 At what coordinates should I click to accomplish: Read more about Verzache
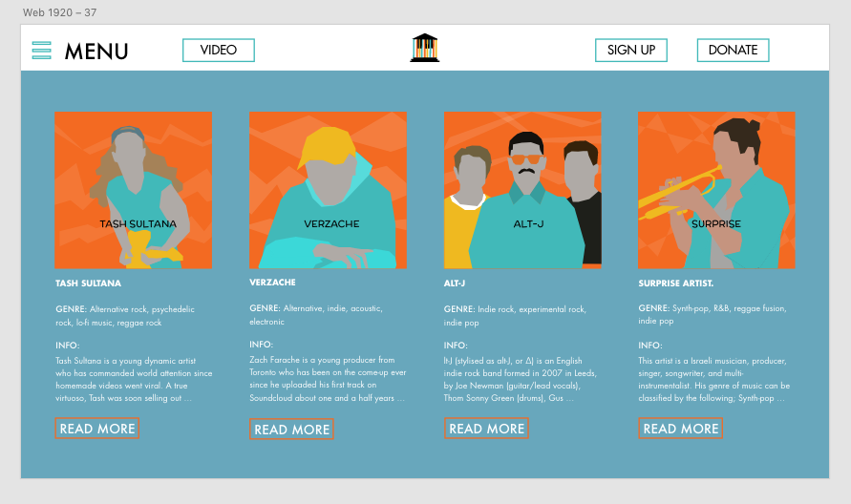point(291,430)
